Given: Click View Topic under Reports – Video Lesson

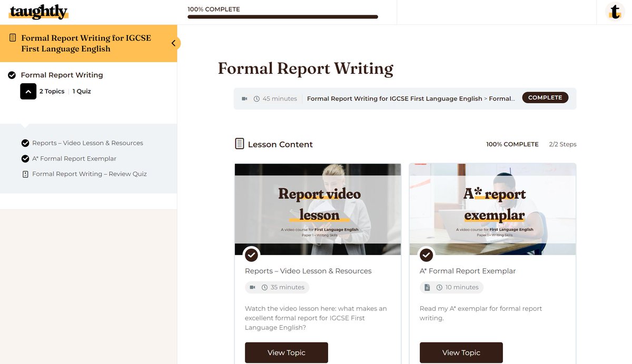Looking at the screenshot, I should (x=286, y=352).
